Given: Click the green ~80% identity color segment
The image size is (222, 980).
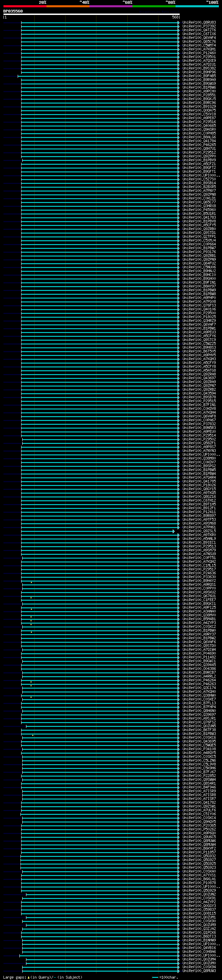Looking at the screenshot, I should pos(154,6).
